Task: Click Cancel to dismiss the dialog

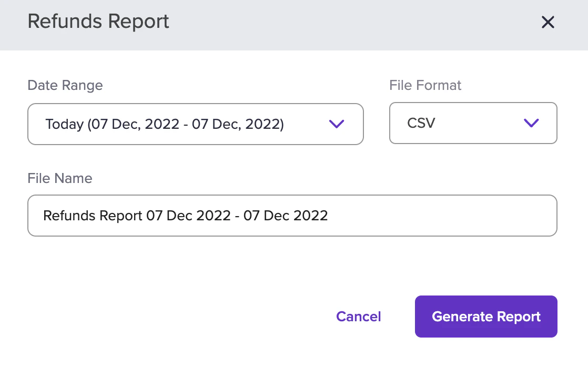Action: click(x=358, y=317)
